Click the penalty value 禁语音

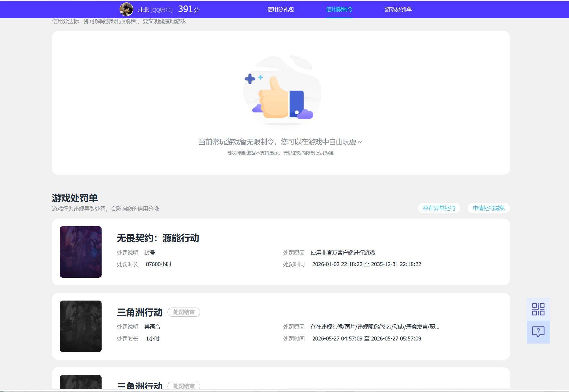coord(152,327)
